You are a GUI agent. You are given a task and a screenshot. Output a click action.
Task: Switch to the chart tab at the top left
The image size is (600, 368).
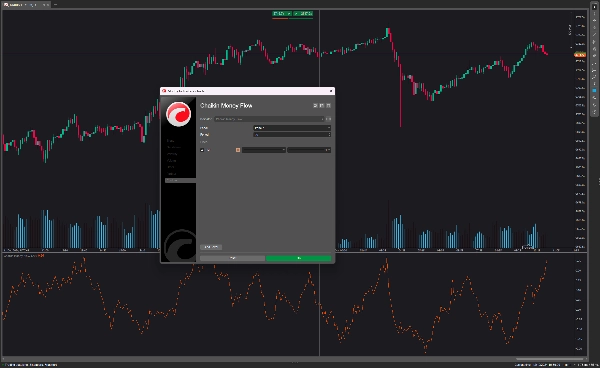[x=26, y=5]
